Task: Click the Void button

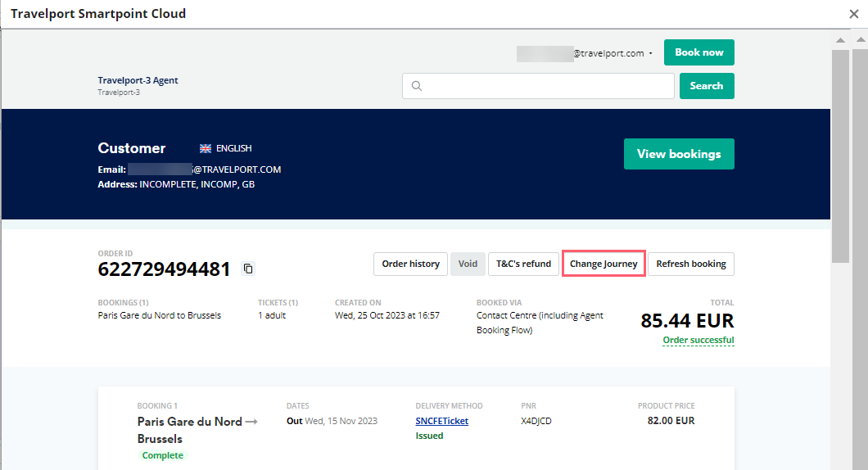Action: click(468, 264)
